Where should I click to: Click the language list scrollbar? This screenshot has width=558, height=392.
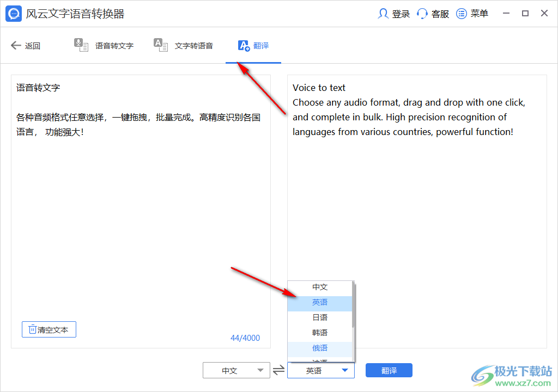pyautogui.click(x=353, y=304)
